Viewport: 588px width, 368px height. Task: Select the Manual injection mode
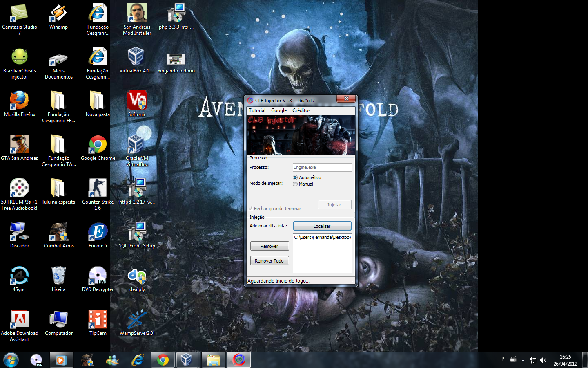click(295, 184)
